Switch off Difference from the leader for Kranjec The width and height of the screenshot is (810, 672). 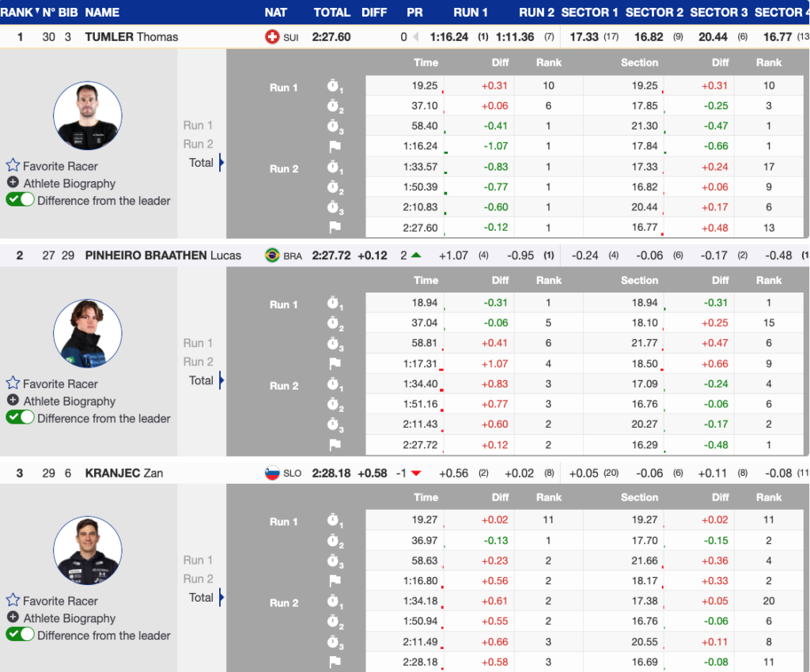point(21,636)
